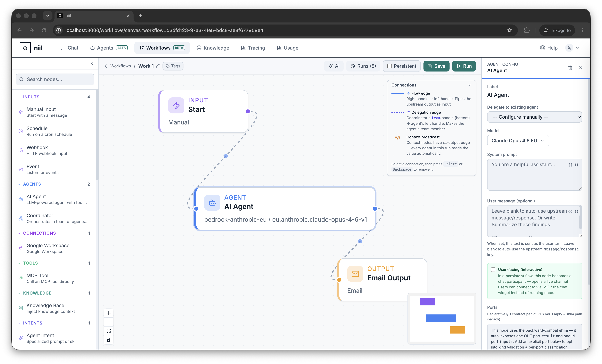
Task: Click the pencil icon to rename Work 1
Action: 158,66
